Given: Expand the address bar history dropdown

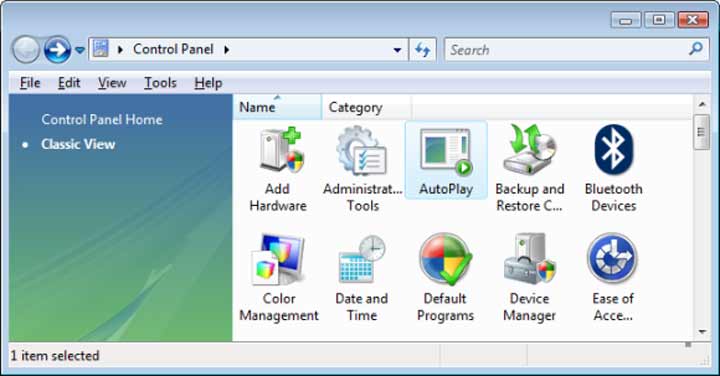Looking at the screenshot, I should pyautogui.click(x=397, y=50).
